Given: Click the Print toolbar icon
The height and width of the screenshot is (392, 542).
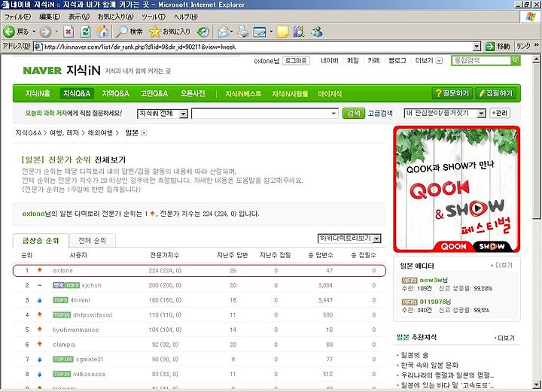Looking at the screenshot, I should point(242,32).
